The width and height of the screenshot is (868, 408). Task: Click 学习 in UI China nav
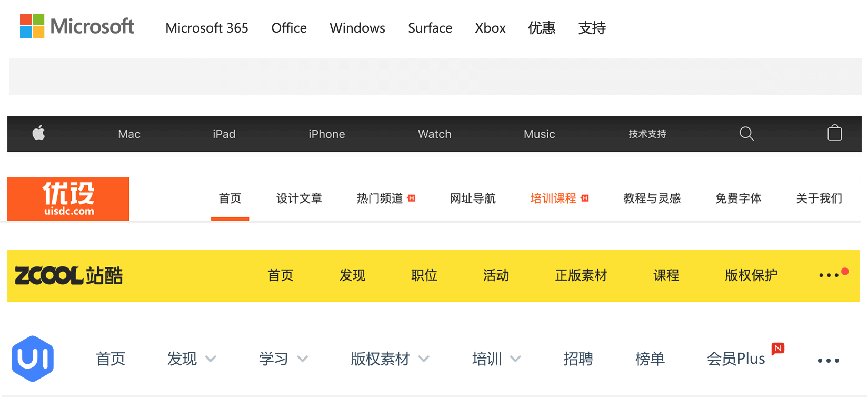click(x=274, y=359)
